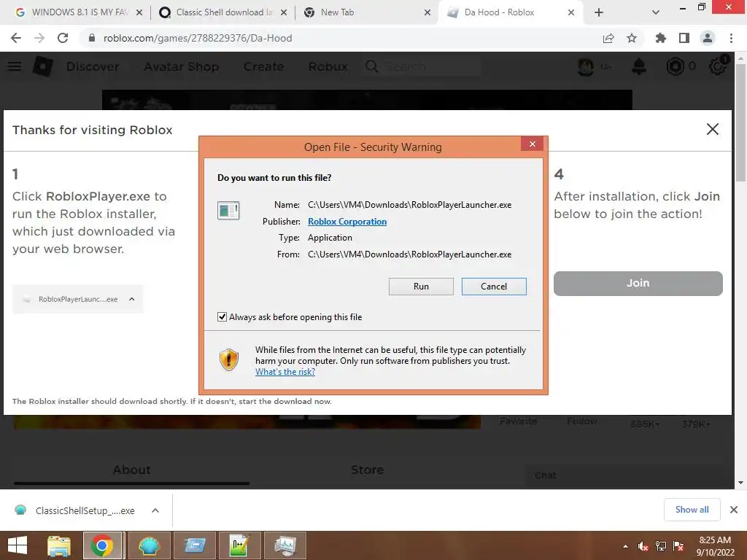The width and height of the screenshot is (747, 560).
Task: Click the Run button in security warning
Action: [x=421, y=286]
